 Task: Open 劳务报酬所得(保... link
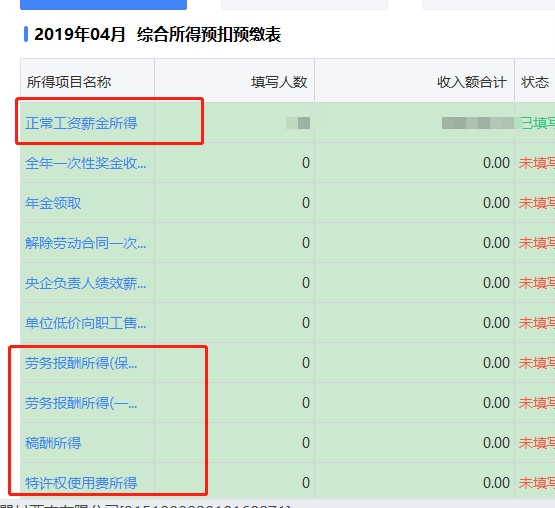[81, 363]
